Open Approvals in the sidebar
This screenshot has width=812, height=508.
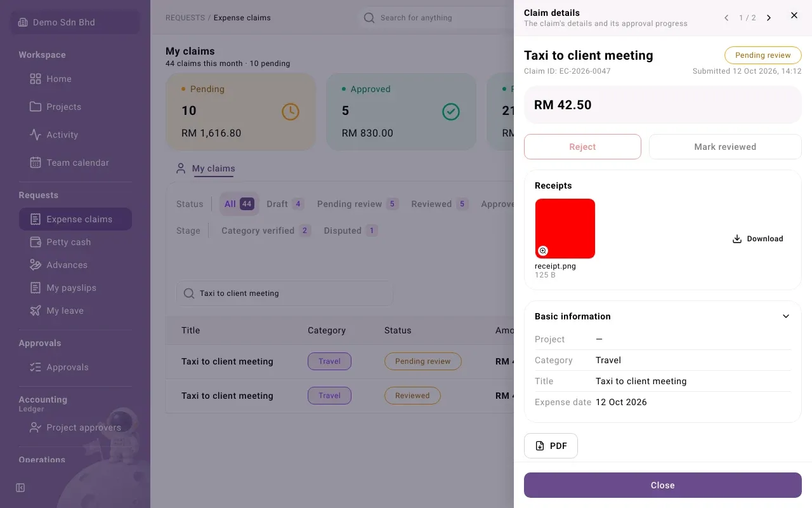pyautogui.click(x=75, y=367)
